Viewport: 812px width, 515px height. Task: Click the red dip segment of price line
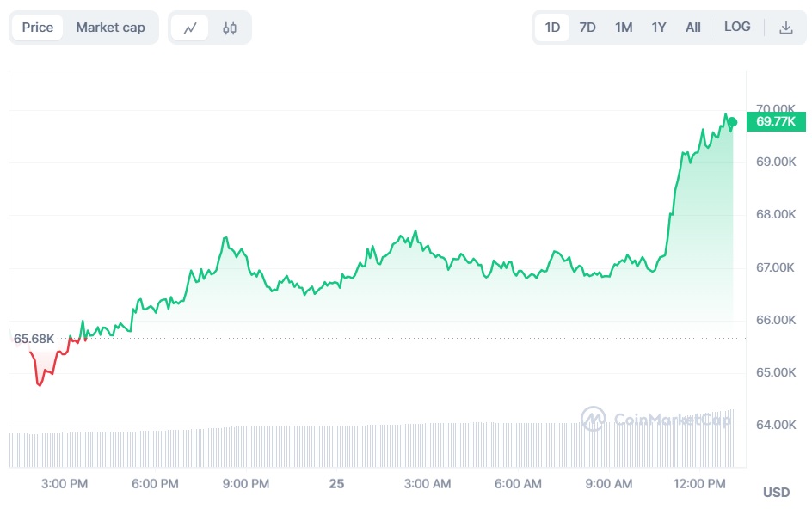40,378
